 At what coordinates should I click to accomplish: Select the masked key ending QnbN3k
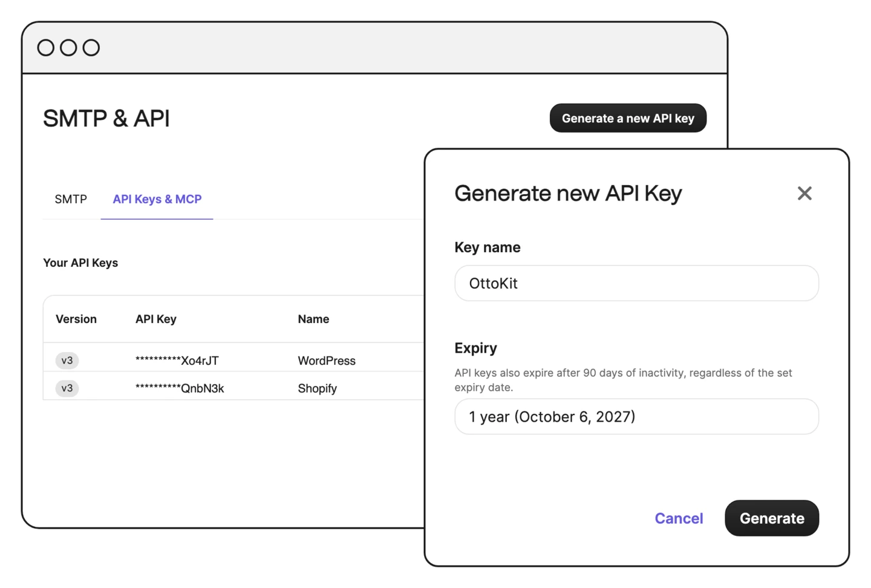pyautogui.click(x=180, y=388)
